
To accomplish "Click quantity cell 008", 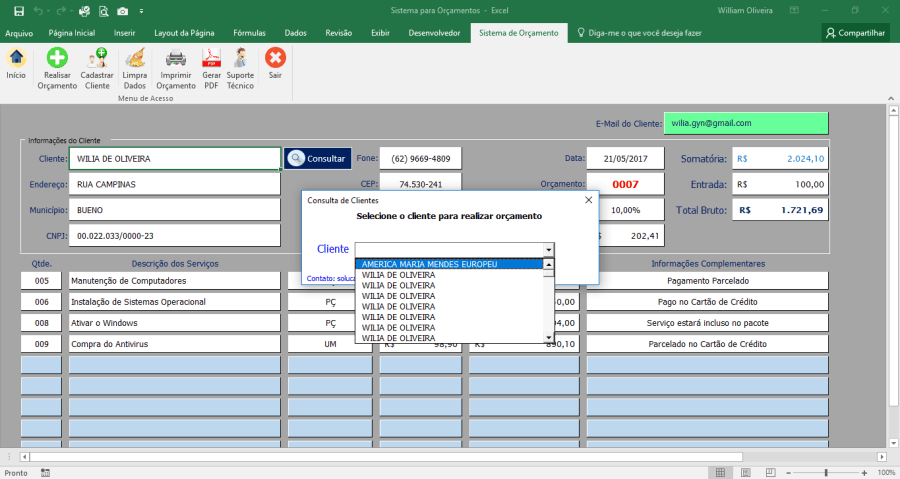I will [x=41, y=324].
